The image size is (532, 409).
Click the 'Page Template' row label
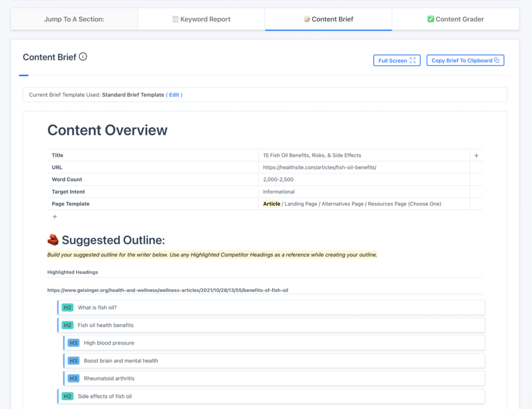[x=71, y=203]
